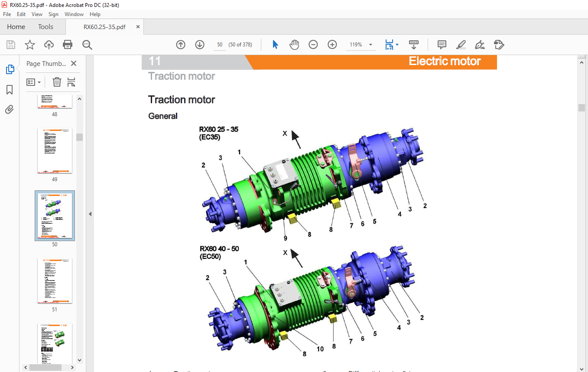Image resolution: width=588 pixels, height=372 pixels.
Task: Click the Save file icon
Action: [11, 45]
